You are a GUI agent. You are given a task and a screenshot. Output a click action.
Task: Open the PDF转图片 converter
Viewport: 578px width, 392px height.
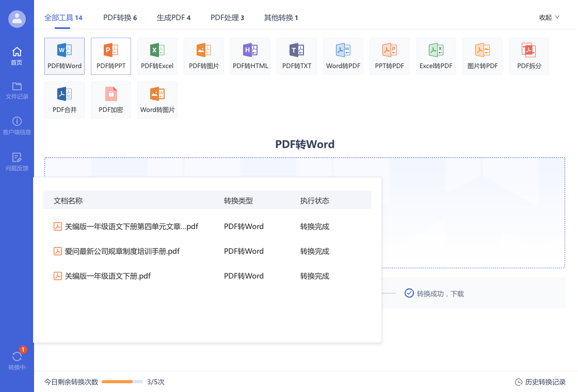203,56
